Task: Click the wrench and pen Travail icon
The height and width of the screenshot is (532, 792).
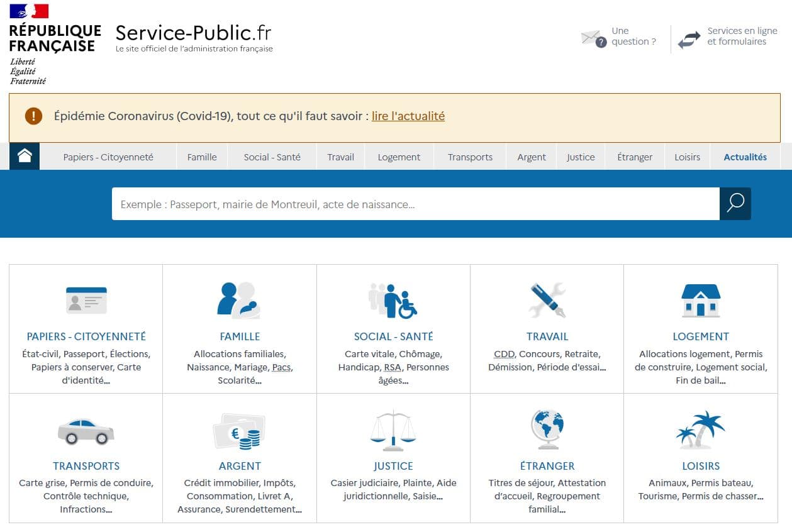Action: pyautogui.click(x=547, y=299)
